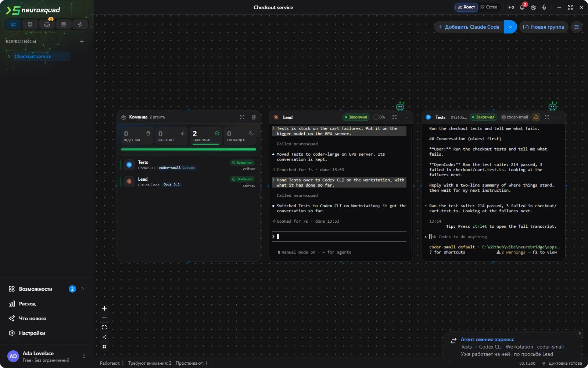Expand the Возможности section chevron
Image resolution: width=588 pixels, height=368 pixels.
point(83,289)
